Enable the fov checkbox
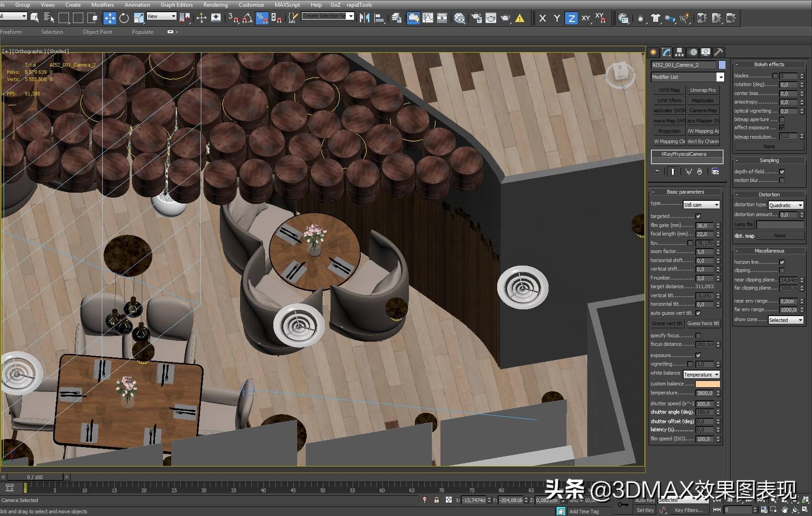This screenshot has width=812, height=516. [690, 243]
